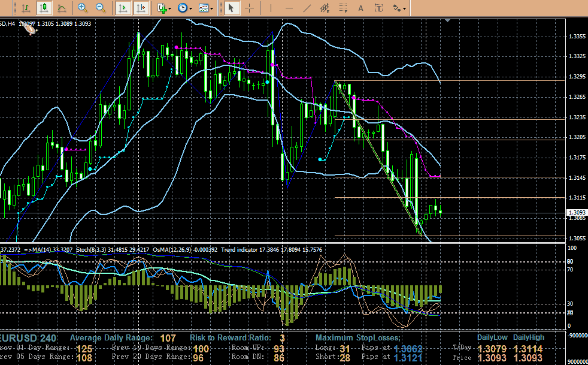The height and width of the screenshot is (365, 588).
Task: Toggle chart shift from right border
Action: click(x=140, y=8)
